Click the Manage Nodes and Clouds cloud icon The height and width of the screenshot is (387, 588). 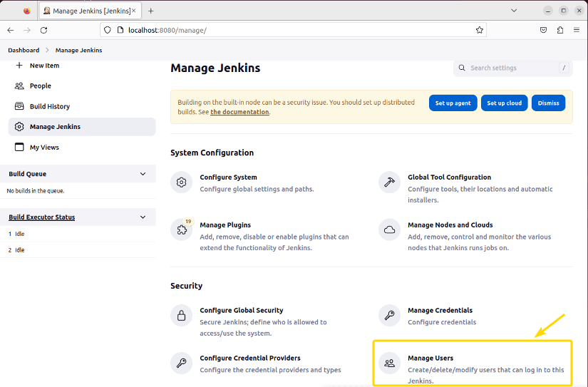click(x=390, y=230)
